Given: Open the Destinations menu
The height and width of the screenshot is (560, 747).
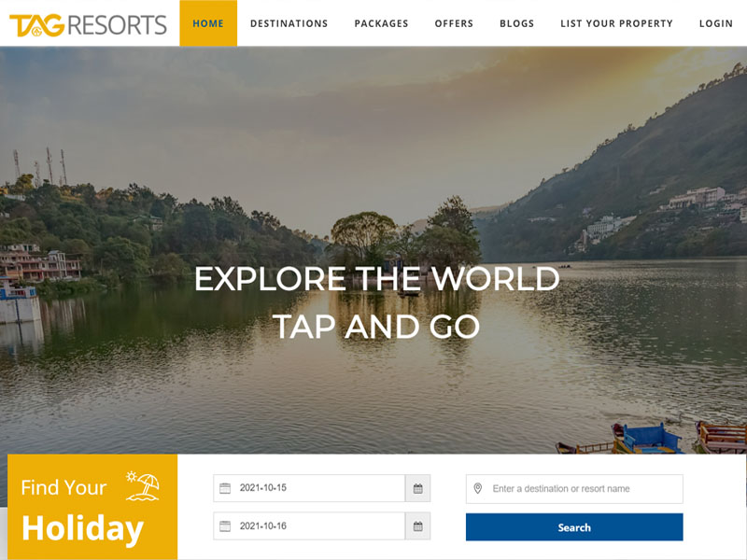Looking at the screenshot, I should coord(289,23).
